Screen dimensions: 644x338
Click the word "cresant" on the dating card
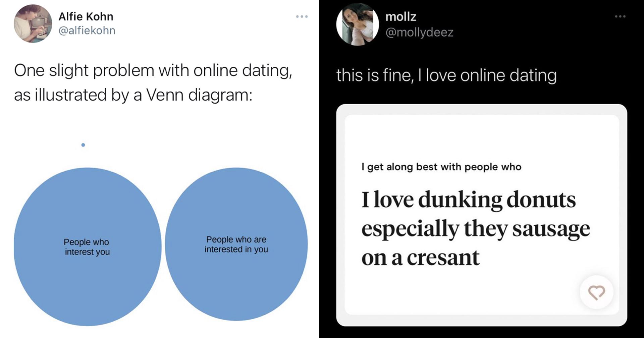(443, 258)
